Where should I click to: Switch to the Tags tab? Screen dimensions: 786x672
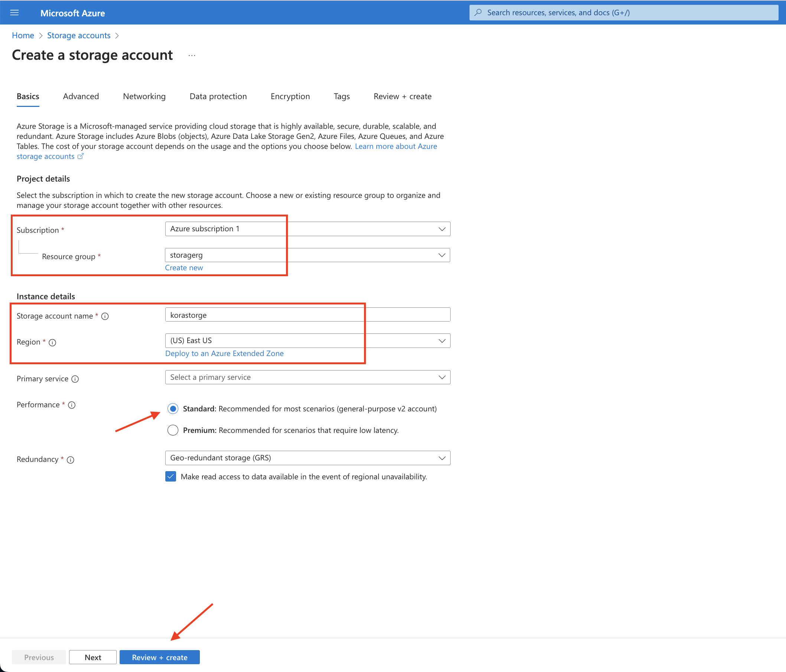click(x=341, y=96)
